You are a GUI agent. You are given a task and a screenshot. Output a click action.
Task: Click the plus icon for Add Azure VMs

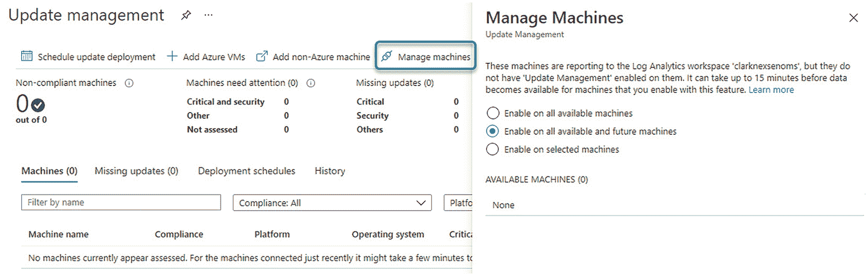point(172,56)
